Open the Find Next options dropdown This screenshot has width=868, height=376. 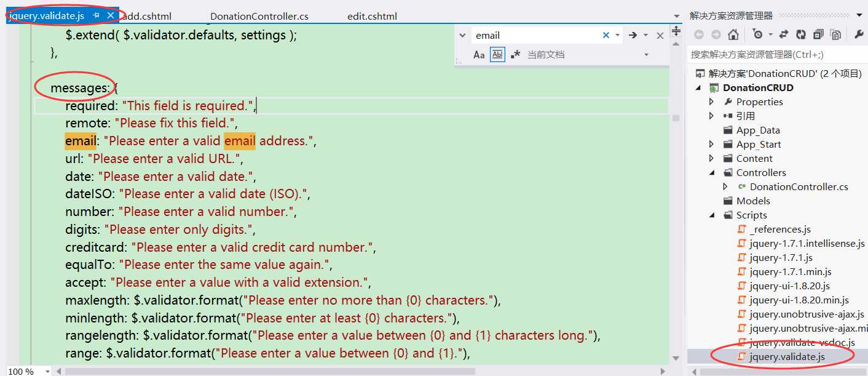click(645, 36)
